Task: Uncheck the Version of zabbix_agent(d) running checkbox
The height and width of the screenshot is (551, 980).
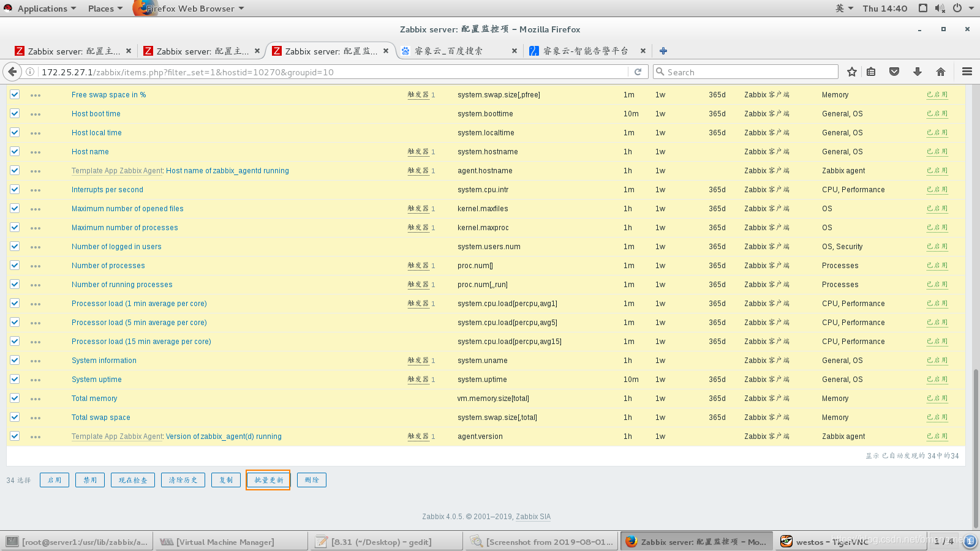Action: click(x=15, y=436)
